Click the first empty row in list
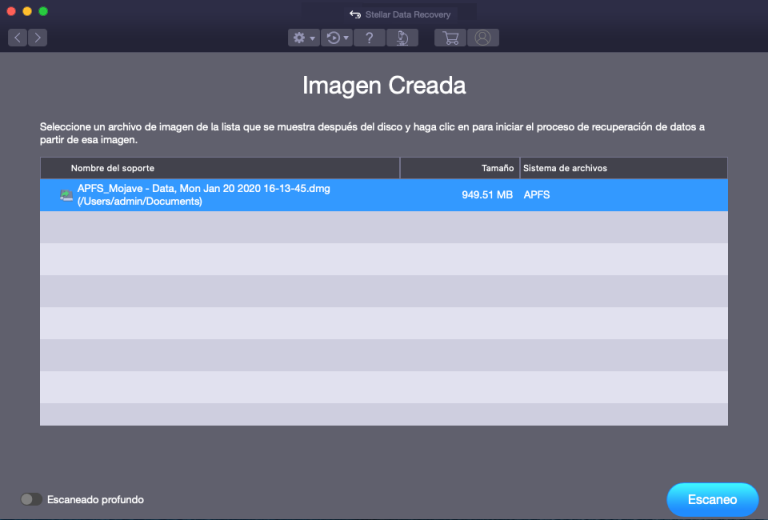 [x=383, y=227]
